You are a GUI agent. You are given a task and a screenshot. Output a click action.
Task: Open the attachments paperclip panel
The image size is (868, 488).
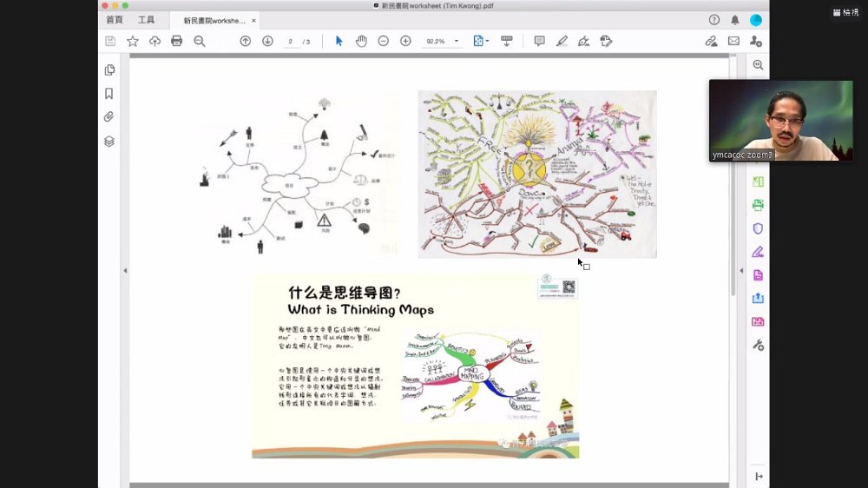coord(109,117)
